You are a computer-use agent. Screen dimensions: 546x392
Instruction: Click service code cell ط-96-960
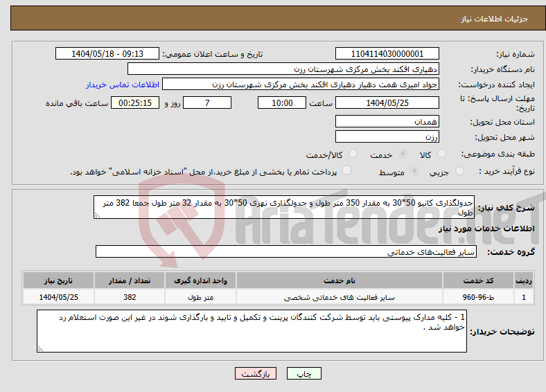479,297
